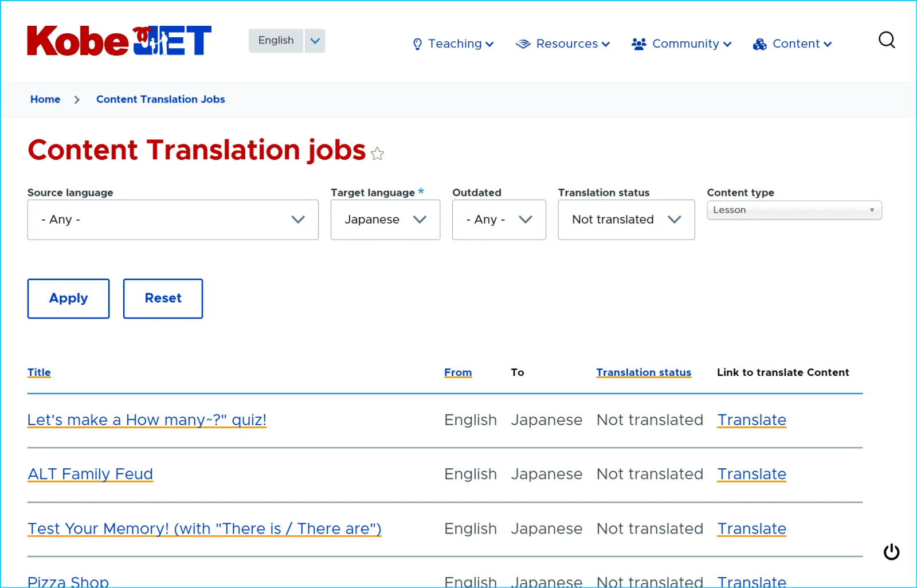This screenshot has width=917, height=588.
Task: Click the cubes icon beside Content
Action: pyautogui.click(x=759, y=44)
